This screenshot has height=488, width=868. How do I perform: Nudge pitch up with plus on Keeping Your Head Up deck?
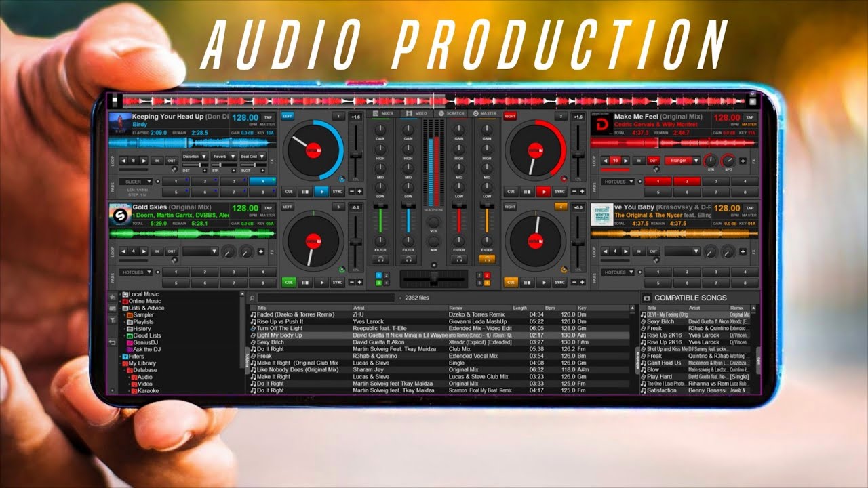coord(359,192)
